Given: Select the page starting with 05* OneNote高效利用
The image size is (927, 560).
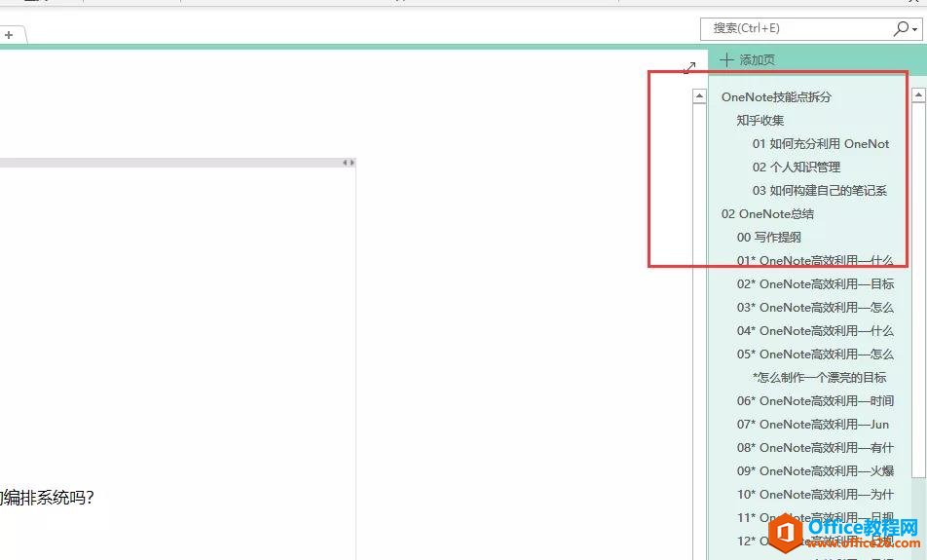Looking at the screenshot, I should pos(815,355).
